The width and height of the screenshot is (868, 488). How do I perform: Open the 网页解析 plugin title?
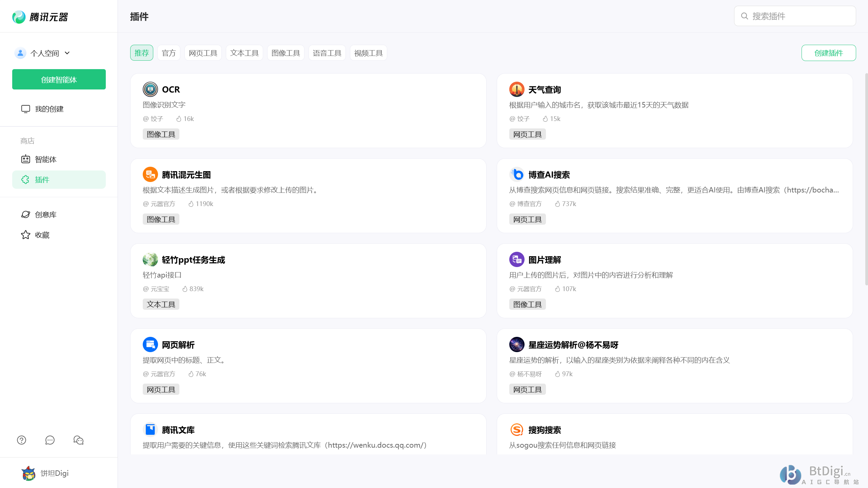point(178,345)
